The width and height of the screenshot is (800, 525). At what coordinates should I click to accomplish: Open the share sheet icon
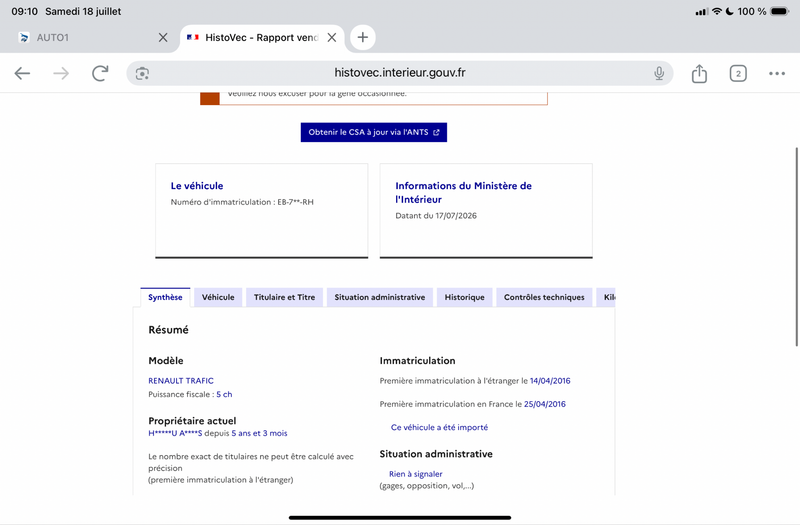pos(699,73)
